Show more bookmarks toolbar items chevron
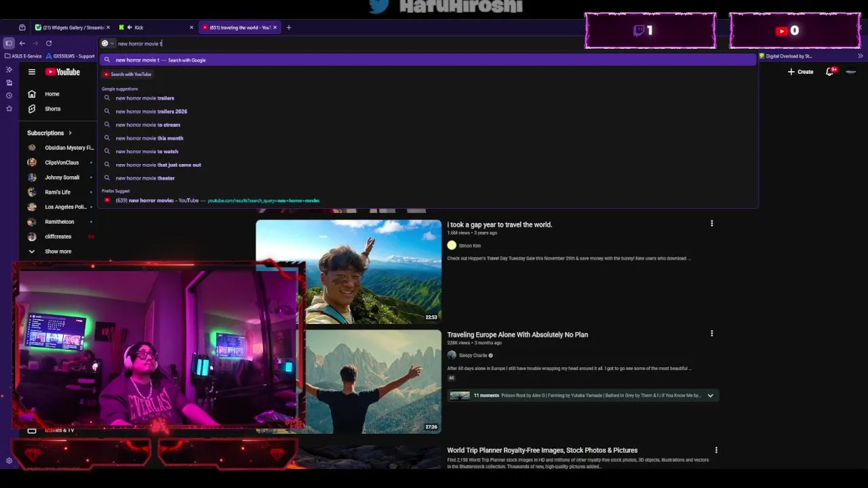868x488 pixels. click(x=860, y=56)
